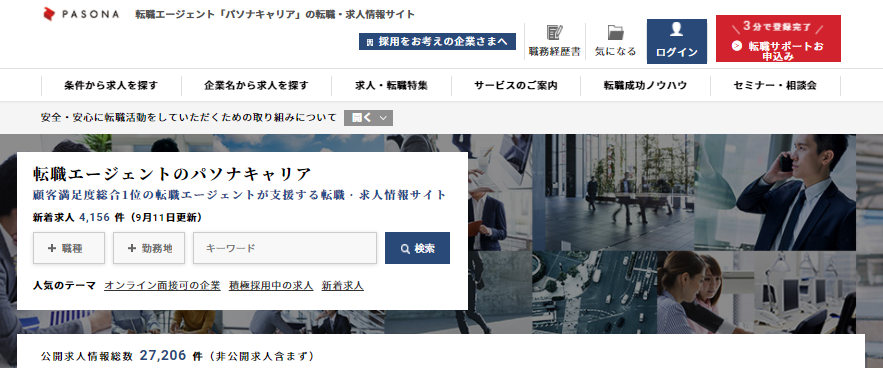Screen dimensions: 883x383
Task: Open the 勤務地 plus selector
Action: [x=149, y=248]
